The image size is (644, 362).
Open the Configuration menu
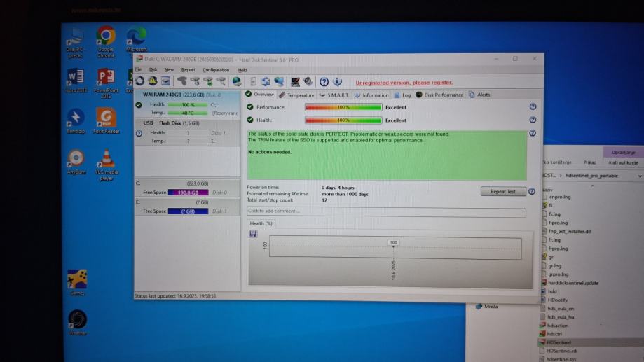[x=216, y=70]
